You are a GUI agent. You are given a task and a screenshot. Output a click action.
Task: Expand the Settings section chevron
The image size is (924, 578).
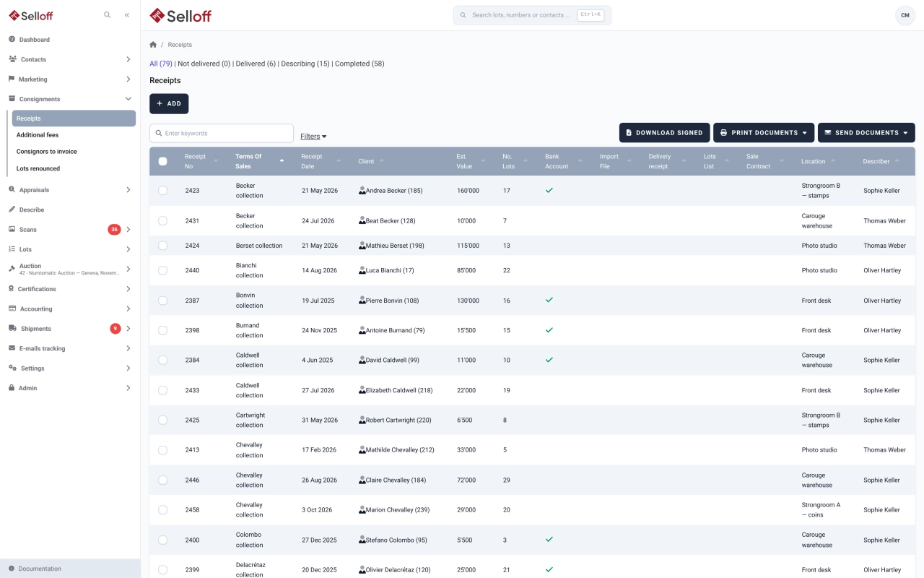pyautogui.click(x=128, y=368)
